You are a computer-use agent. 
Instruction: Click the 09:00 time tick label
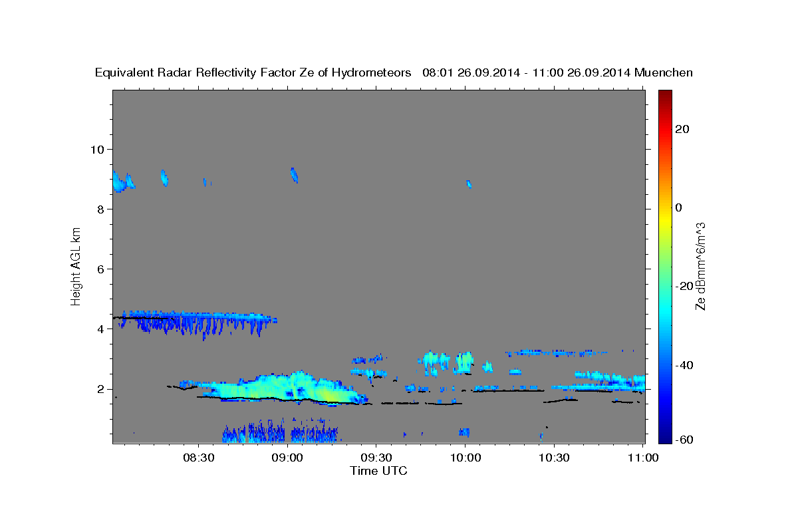click(x=288, y=458)
